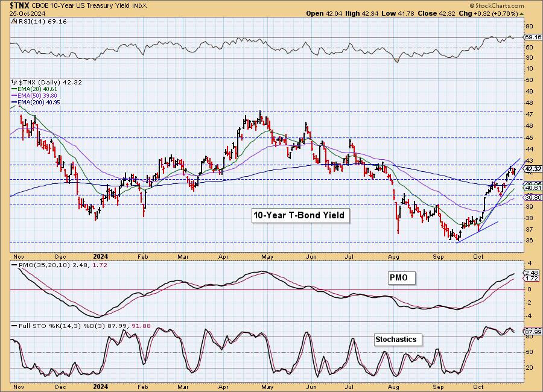This screenshot has height=392, width=543.
Task: Click the title 'CBOE 10-Year US Treasury Yield INDX'
Action: 89,6
